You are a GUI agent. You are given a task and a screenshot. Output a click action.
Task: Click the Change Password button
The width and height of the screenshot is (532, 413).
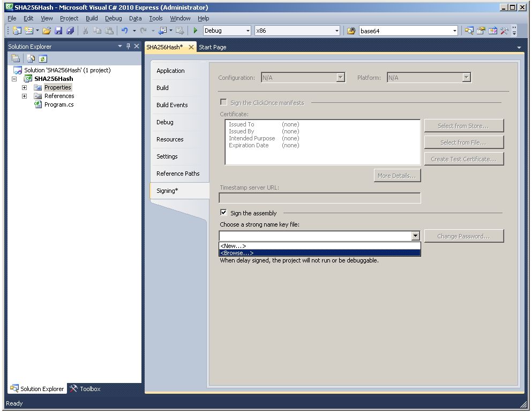point(464,236)
